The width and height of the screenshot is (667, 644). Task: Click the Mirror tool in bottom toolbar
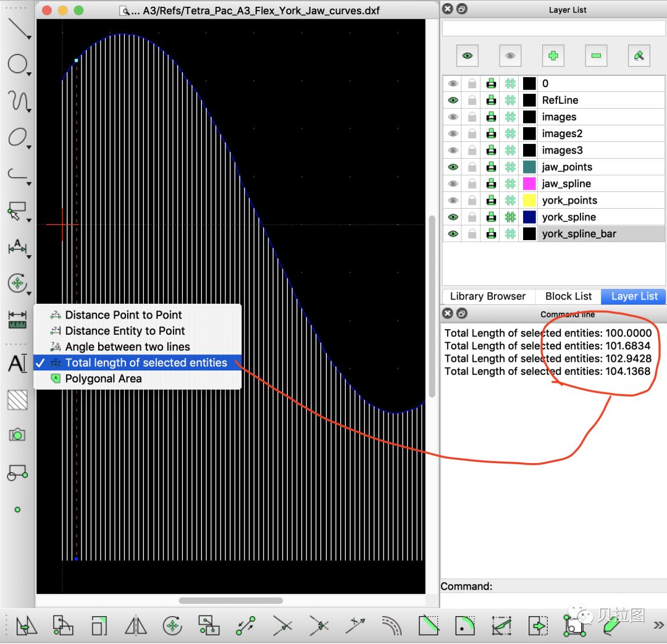(x=136, y=625)
